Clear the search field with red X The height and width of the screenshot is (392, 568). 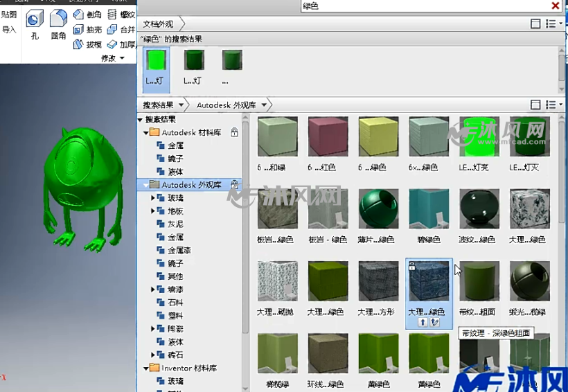[555, 6]
